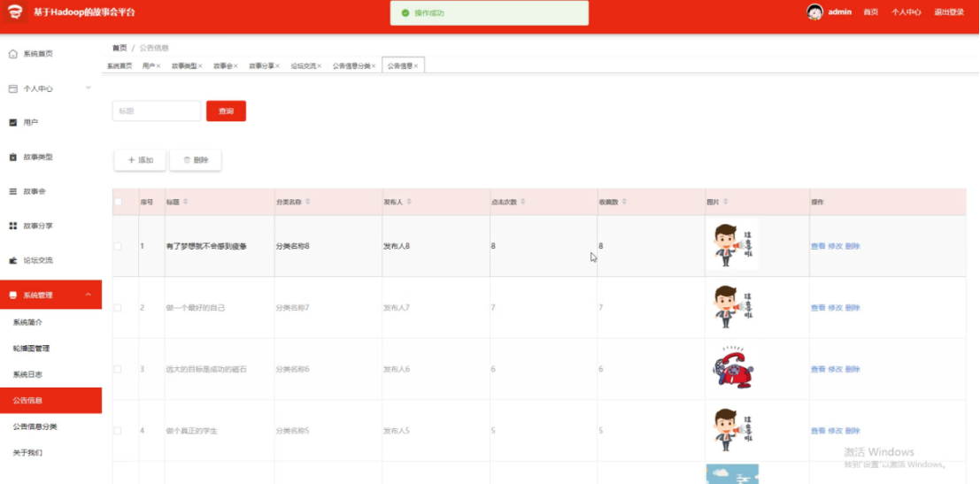Sort by 标题 column arrows
The height and width of the screenshot is (484, 980).
pos(185,203)
